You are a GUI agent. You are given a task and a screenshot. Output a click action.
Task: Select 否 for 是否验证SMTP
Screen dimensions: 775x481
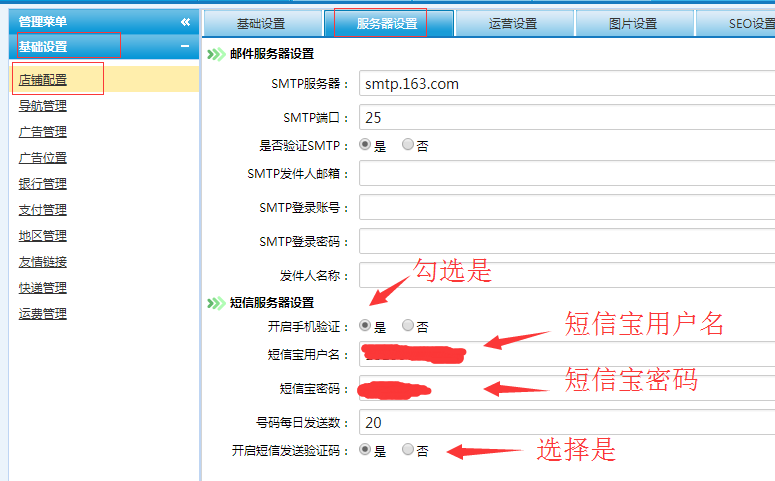pyautogui.click(x=408, y=145)
